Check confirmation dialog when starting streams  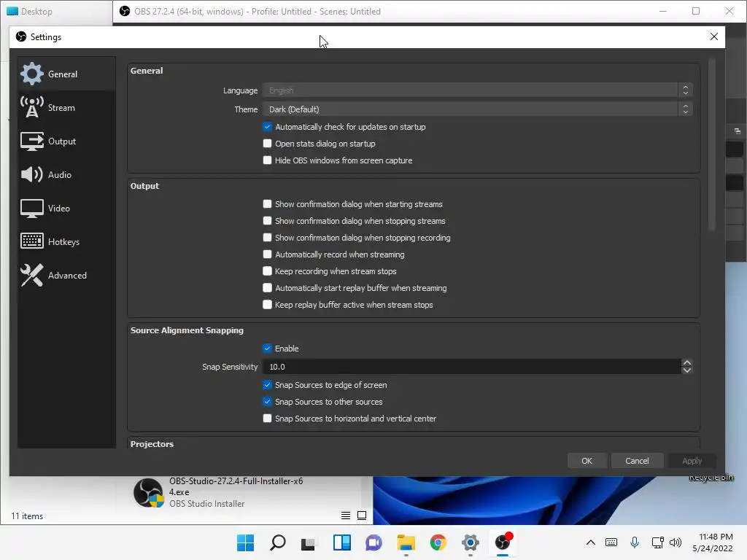pyautogui.click(x=267, y=204)
